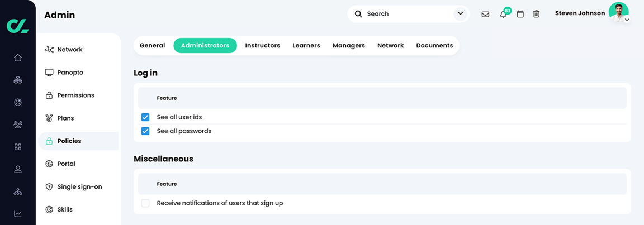Click the Miscellaneous Feature column header

click(167, 184)
